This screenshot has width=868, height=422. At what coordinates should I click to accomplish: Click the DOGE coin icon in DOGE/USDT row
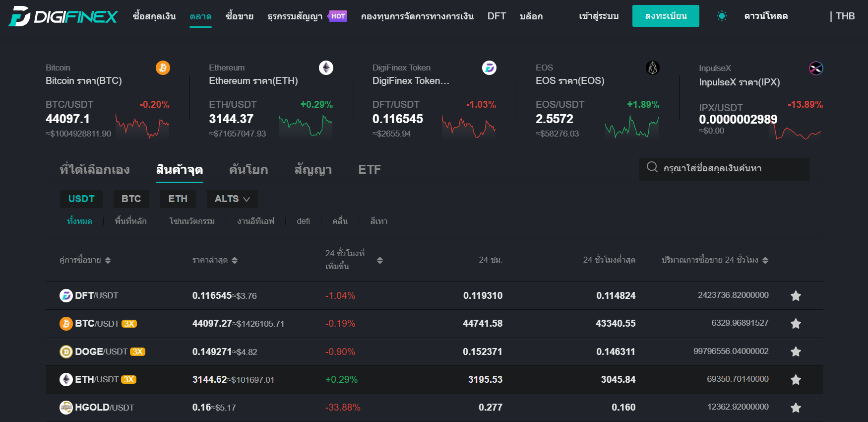point(66,352)
